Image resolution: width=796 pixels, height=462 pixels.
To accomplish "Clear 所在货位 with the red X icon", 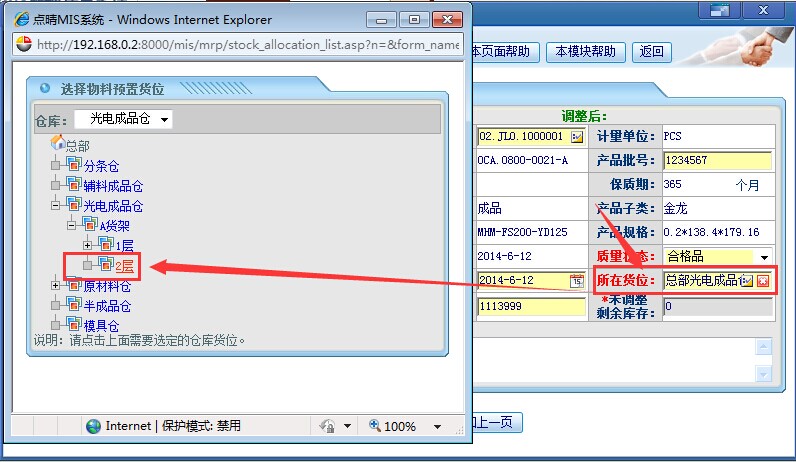I will [763, 280].
